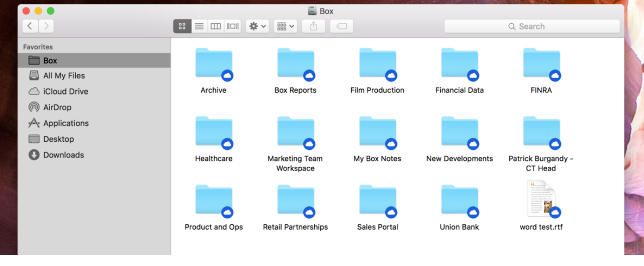644x266 pixels.
Task: Select the Marketing Team Workspace folder
Action: [x=295, y=132]
